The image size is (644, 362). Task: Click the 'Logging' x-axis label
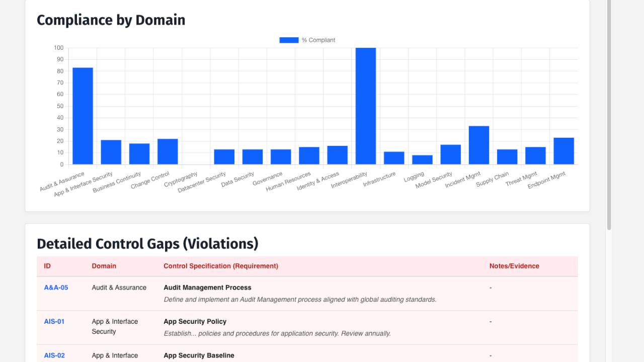point(414,177)
